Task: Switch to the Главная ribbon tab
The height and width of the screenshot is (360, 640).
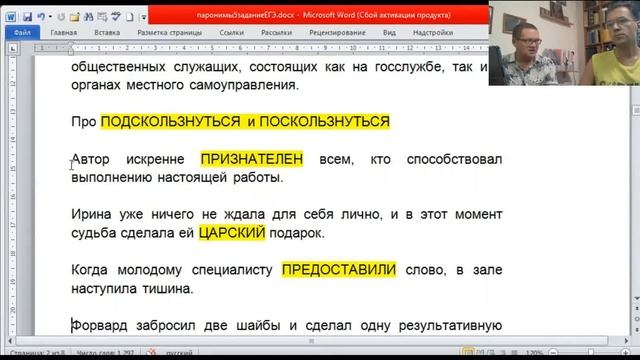Action: pyautogui.click(x=64, y=33)
